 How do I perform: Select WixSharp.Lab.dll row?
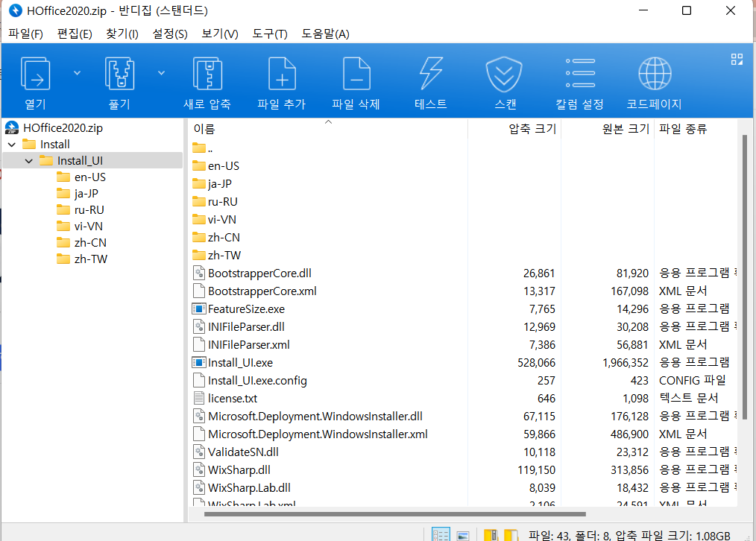[x=463, y=487]
